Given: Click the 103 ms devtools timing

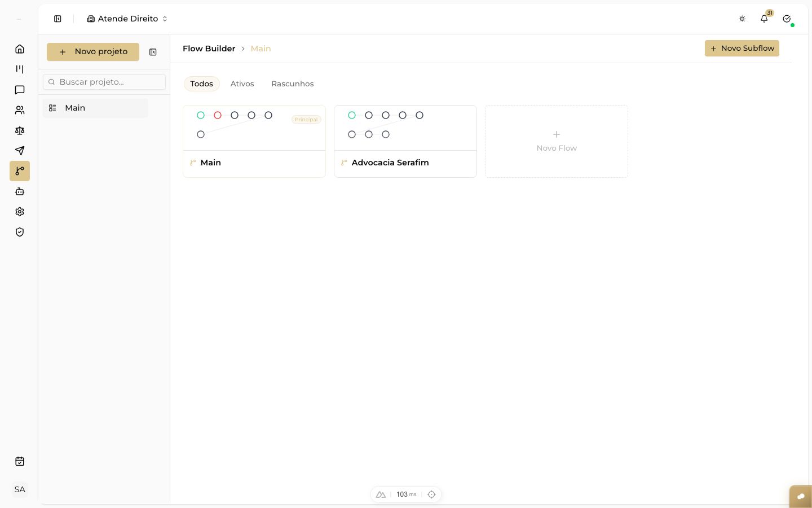Looking at the screenshot, I should pyautogui.click(x=406, y=494).
